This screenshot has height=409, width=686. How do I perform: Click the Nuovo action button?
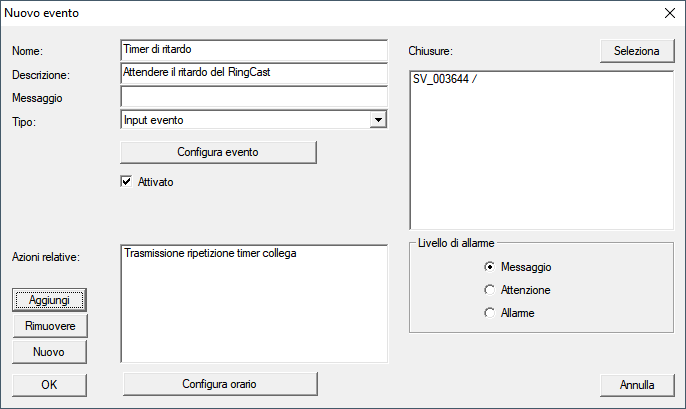(49, 352)
